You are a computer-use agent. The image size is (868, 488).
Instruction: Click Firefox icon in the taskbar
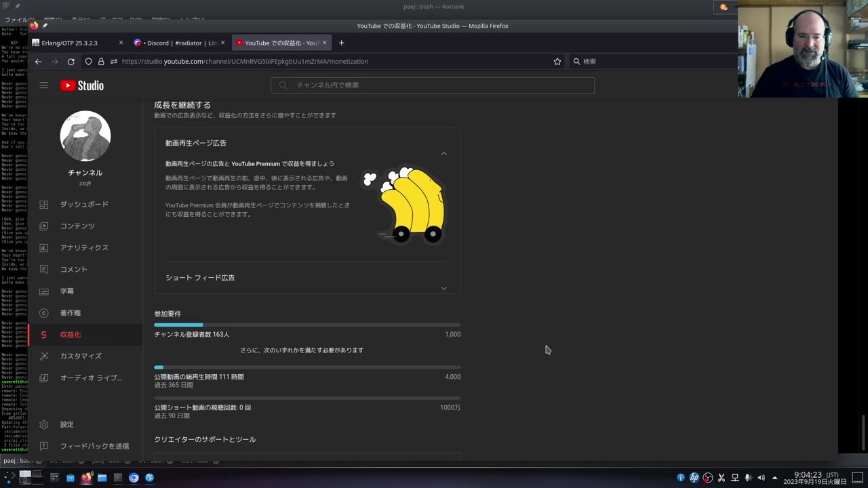pos(86,477)
